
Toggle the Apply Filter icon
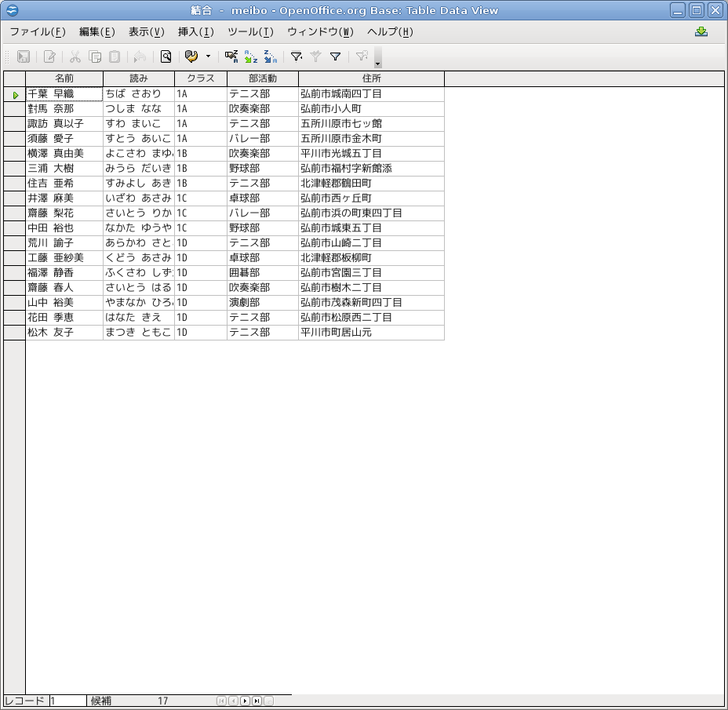tap(315, 56)
